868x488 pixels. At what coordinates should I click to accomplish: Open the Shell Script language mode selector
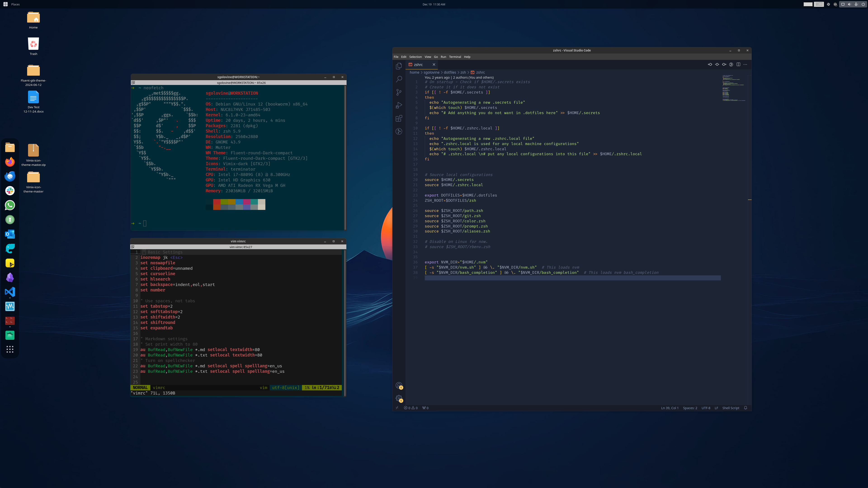click(731, 408)
